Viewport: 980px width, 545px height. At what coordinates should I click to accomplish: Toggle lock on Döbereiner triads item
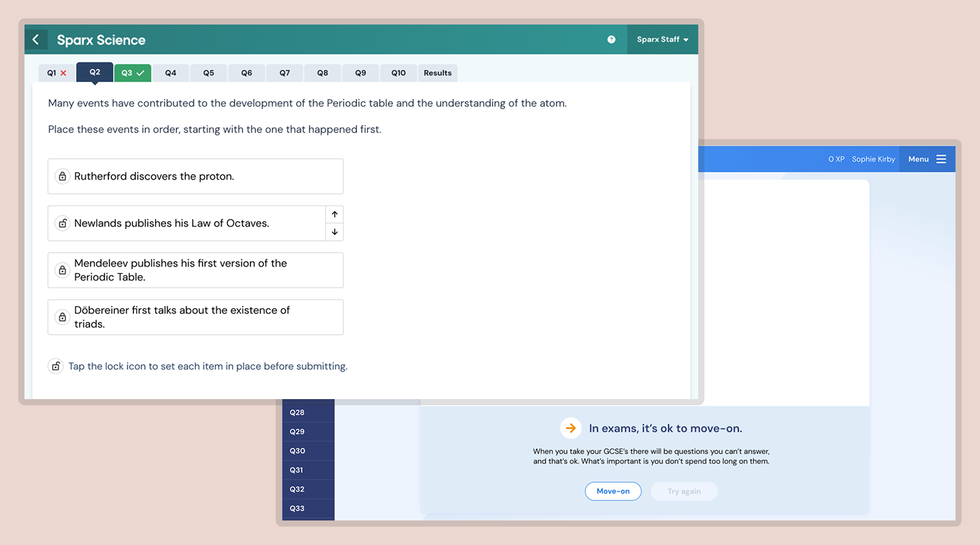click(62, 317)
